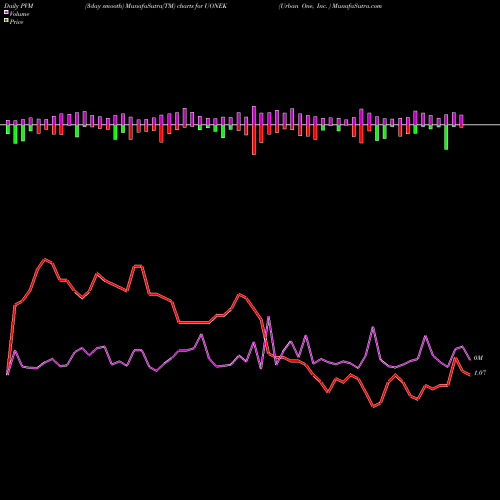Click the 'Volume' legend label

(x=19, y=14)
